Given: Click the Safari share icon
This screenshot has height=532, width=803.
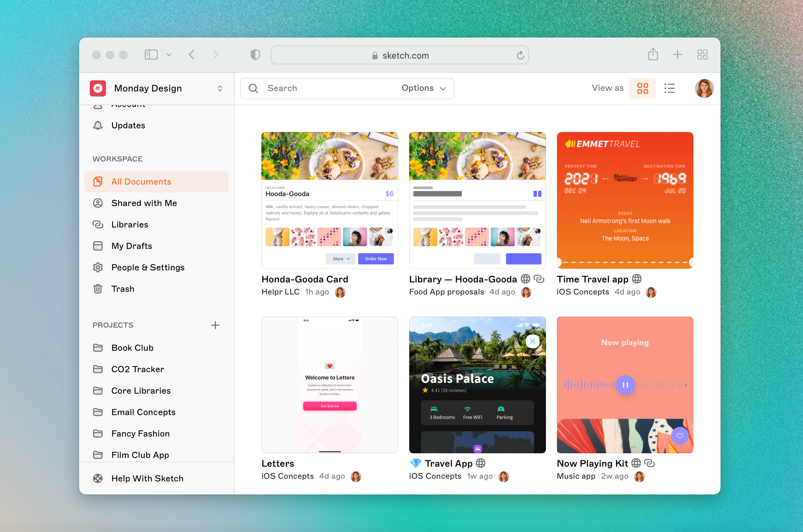Looking at the screenshot, I should coord(652,55).
